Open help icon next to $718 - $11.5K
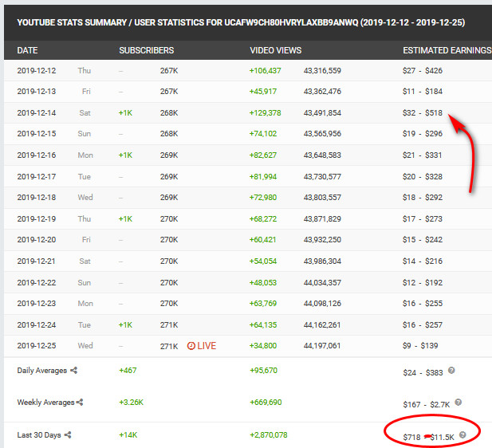 pos(463,434)
